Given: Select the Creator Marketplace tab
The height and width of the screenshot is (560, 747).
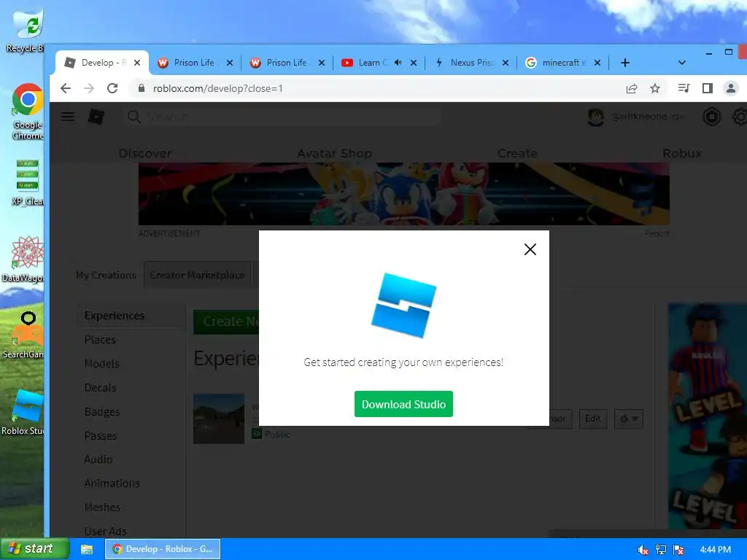Looking at the screenshot, I should [197, 275].
